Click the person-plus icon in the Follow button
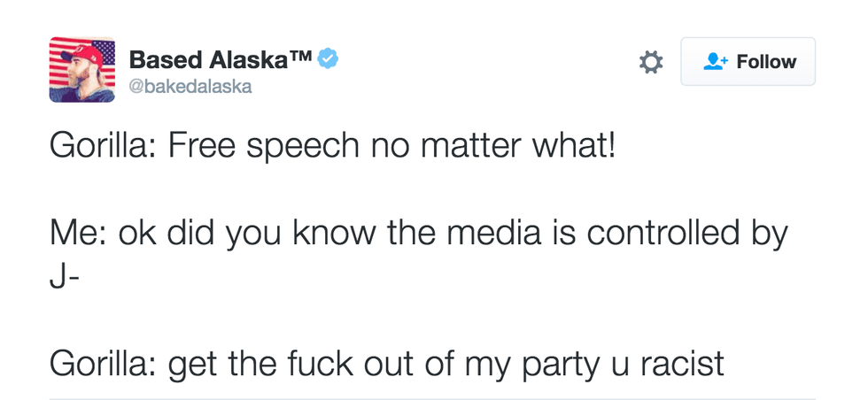The image size is (868, 400). (x=713, y=62)
